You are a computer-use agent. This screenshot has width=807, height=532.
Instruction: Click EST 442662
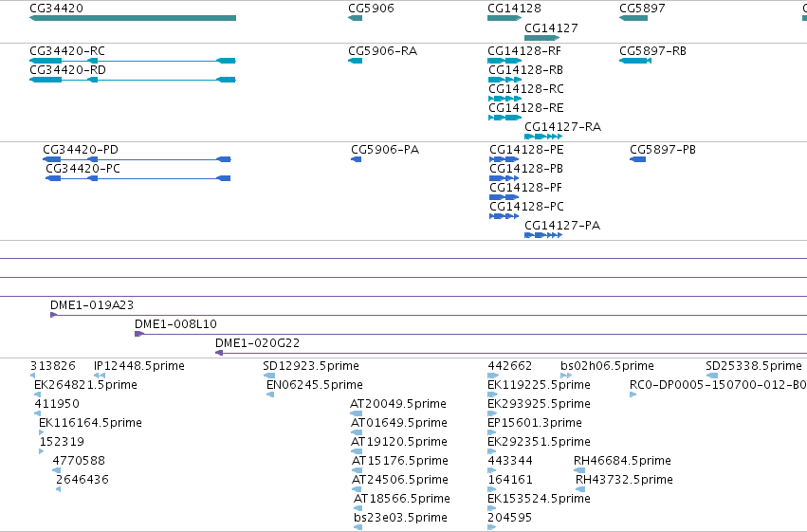pos(493,376)
